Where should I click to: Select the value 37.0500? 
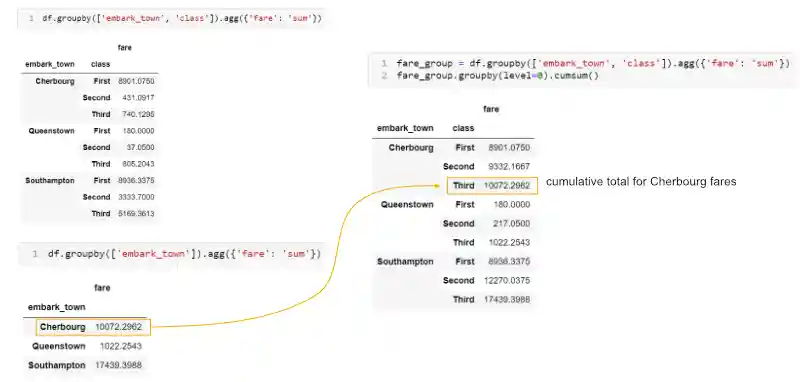click(141, 147)
